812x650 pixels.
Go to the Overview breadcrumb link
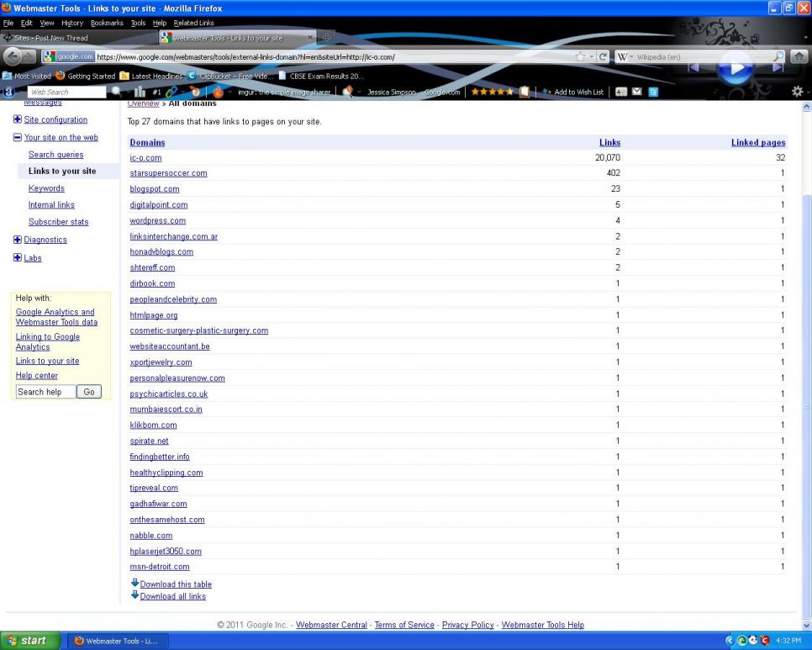tap(144, 103)
